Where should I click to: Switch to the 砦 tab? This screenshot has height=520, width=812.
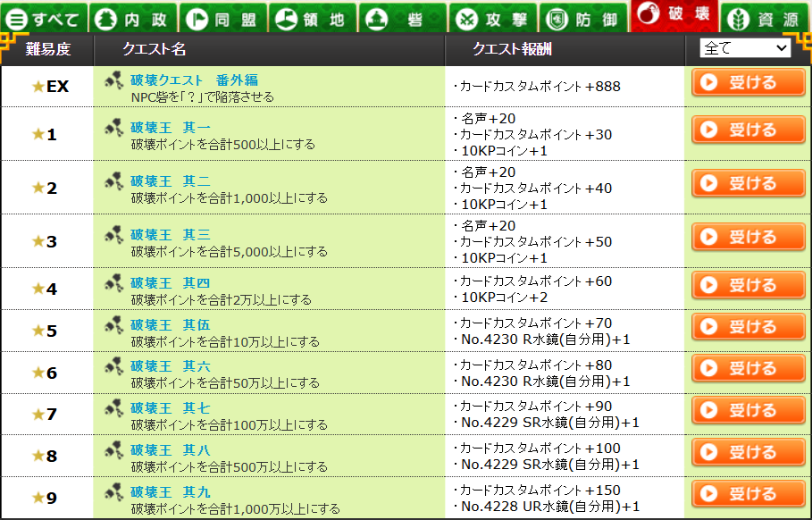[402, 19]
